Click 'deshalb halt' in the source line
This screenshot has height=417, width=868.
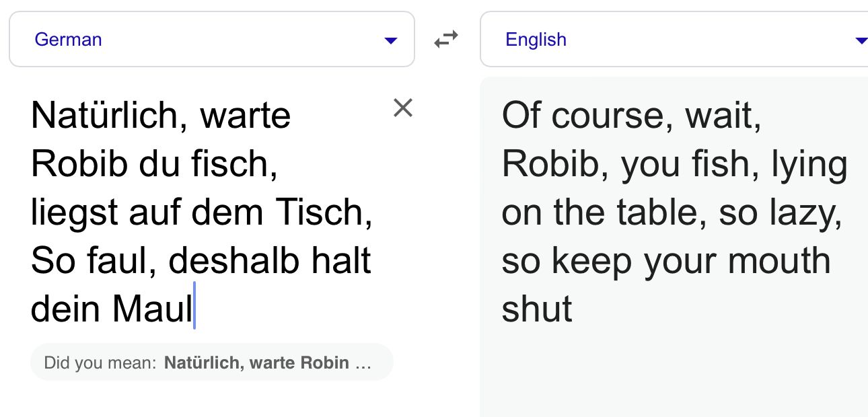pyautogui.click(x=270, y=260)
